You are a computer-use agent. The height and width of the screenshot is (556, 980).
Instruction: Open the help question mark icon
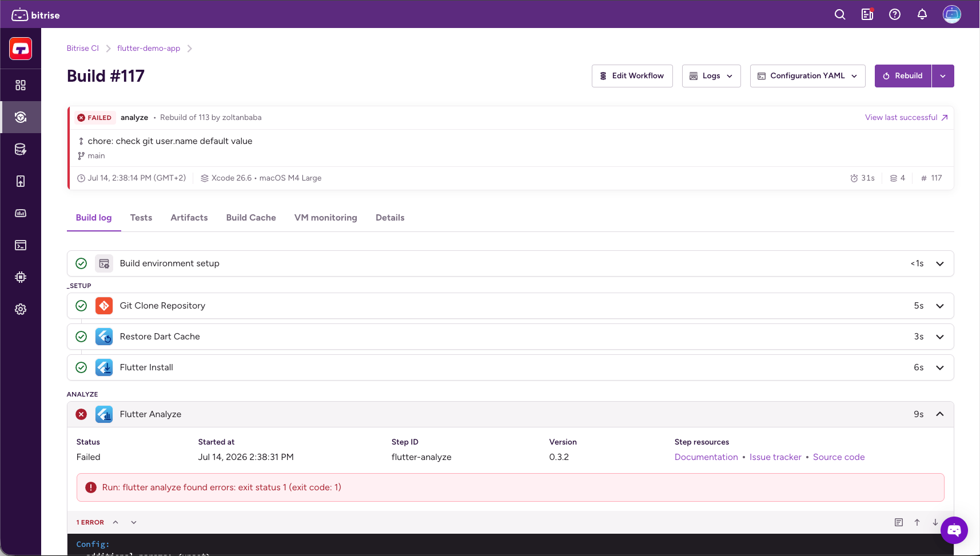tap(895, 14)
